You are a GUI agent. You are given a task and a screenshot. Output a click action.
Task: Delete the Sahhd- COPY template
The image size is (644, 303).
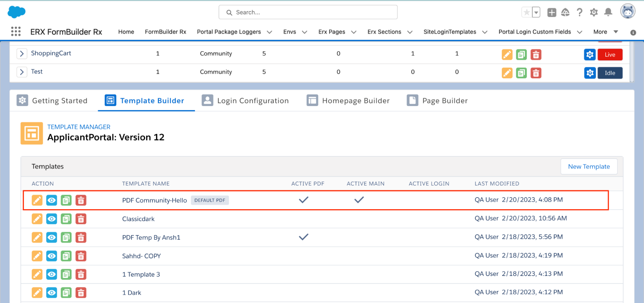81,256
